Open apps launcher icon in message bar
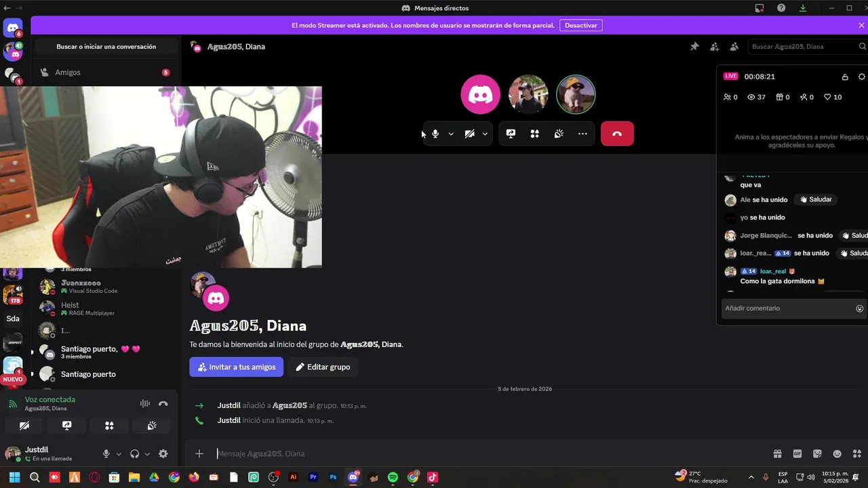 (x=857, y=453)
